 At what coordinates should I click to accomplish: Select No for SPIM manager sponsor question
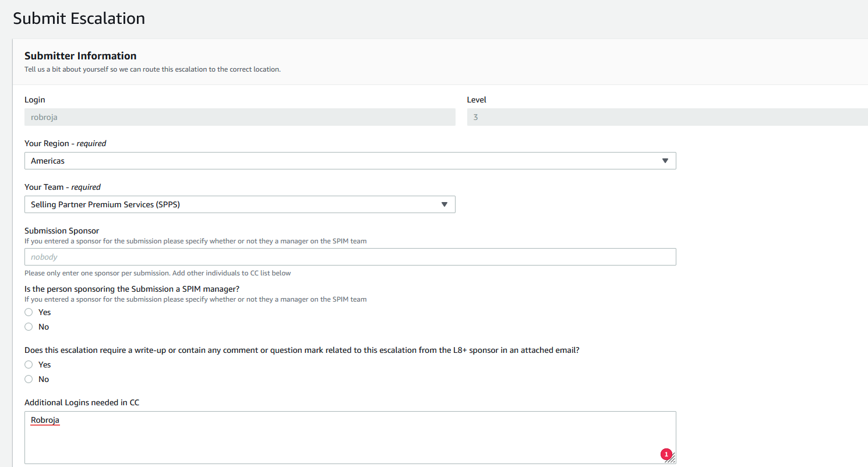29,327
